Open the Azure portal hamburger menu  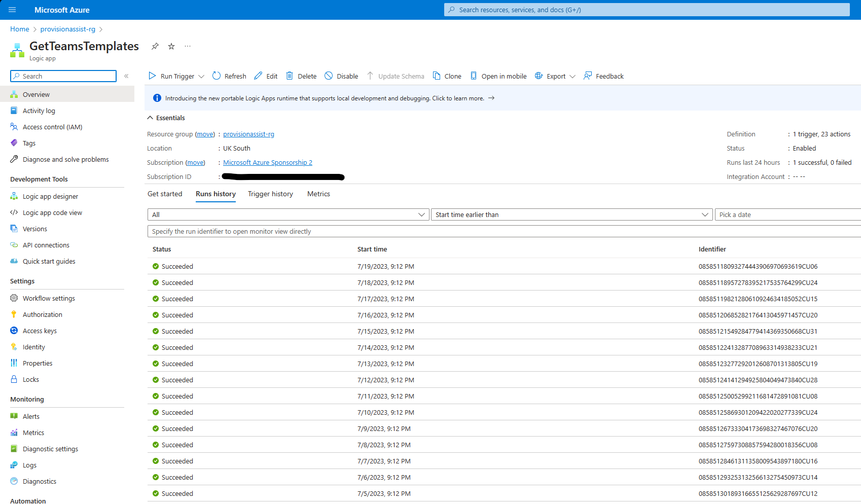(12, 10)
